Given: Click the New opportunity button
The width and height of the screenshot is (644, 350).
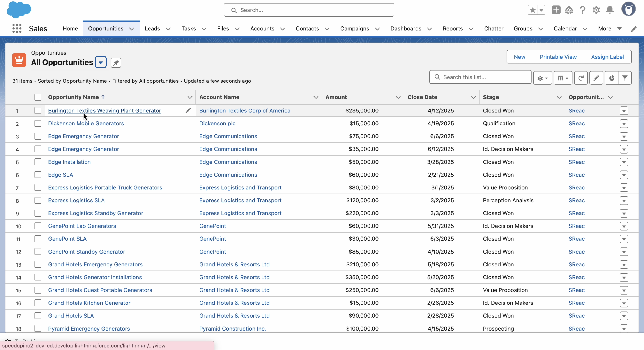Looking at the screenshot, I should (519, 57).
